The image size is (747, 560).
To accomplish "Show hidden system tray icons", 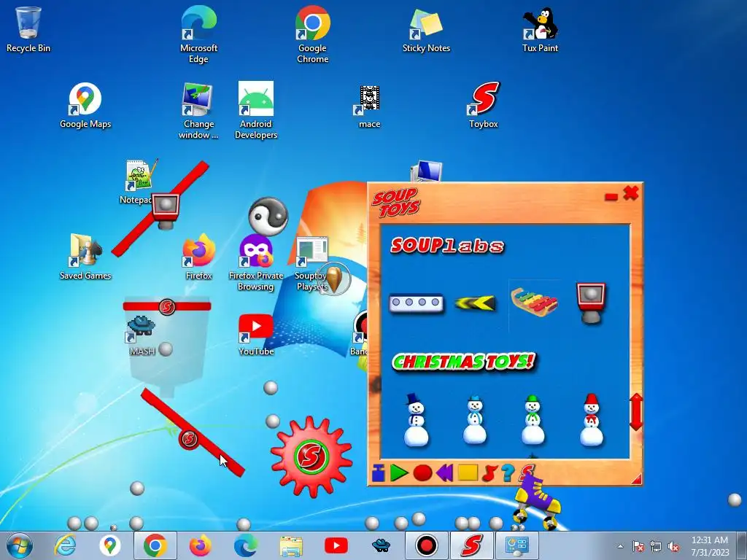I will (620, 546).
